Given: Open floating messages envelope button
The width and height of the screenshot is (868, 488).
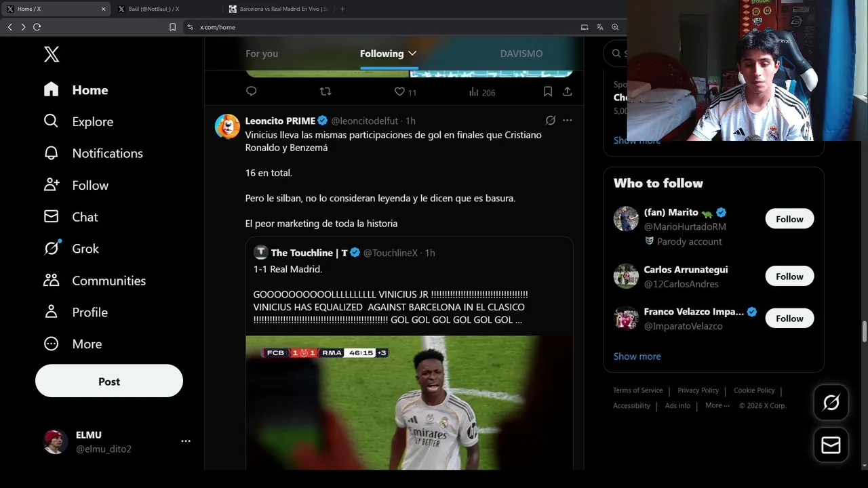Looking at the screenshot, I should (831, 445).
